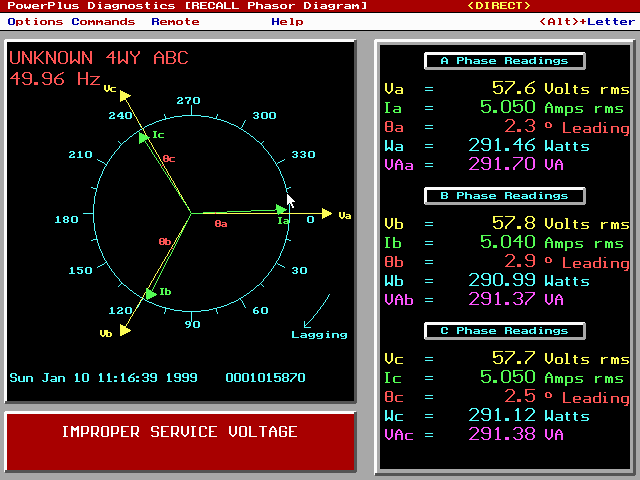Image resolution: width=640 pixels, height=480 pixels.
Task: Click the green Ic current arrowhead
Action: point(145,136)
